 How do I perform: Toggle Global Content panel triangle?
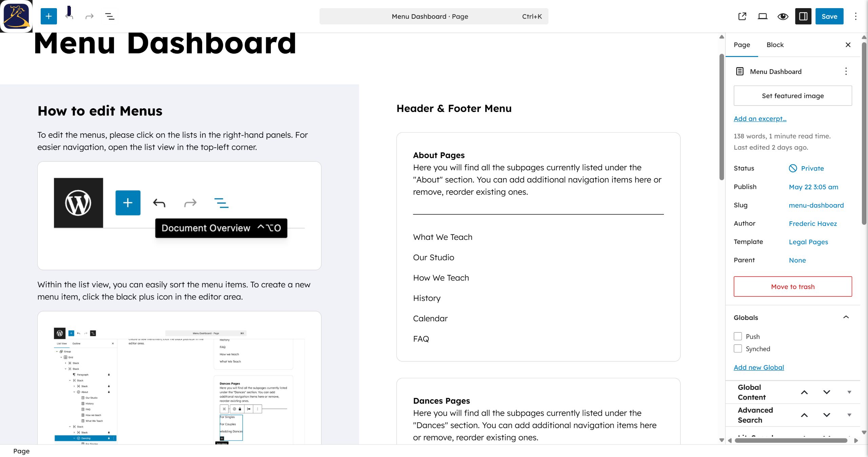pos(849,392)
